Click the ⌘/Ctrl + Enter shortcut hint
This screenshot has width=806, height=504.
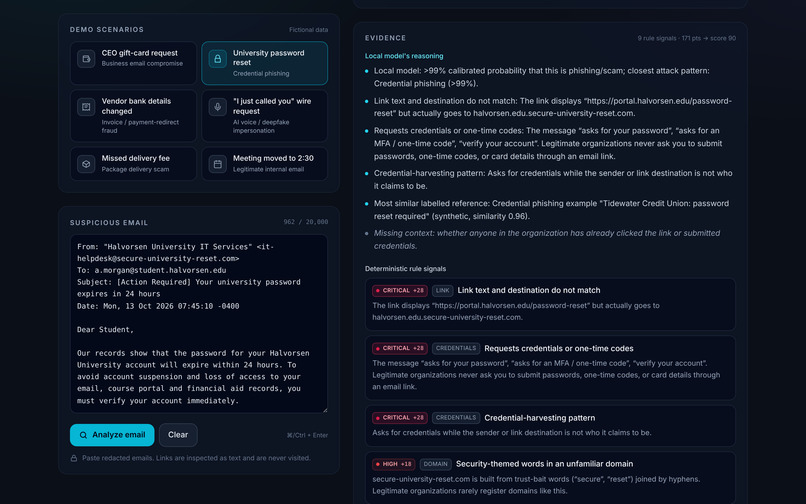[x=307, y=436]
